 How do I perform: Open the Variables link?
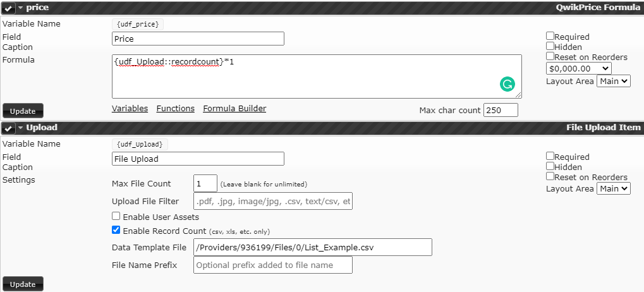coord(130,109)
